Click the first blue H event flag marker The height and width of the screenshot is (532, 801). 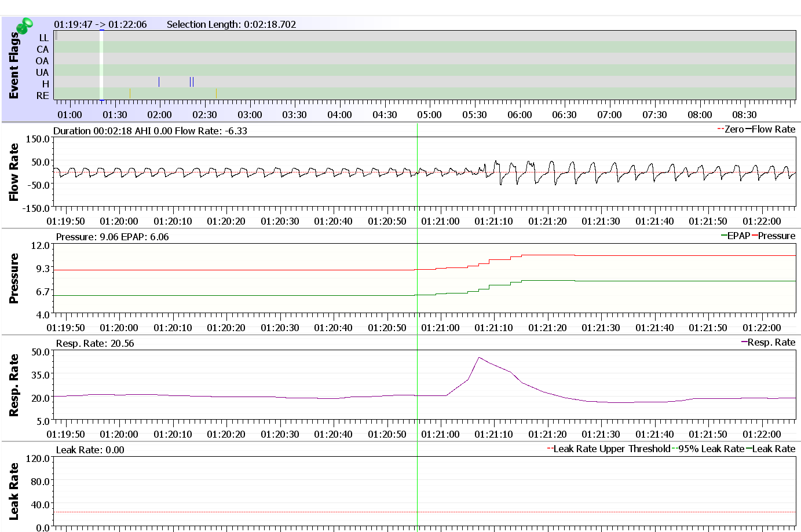[x=159, y=82]
